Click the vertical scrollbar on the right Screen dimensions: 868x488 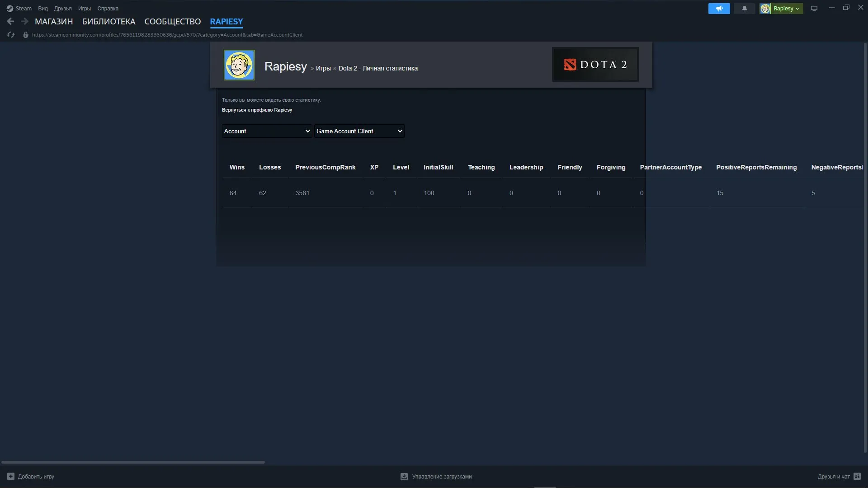click(865, 248)
